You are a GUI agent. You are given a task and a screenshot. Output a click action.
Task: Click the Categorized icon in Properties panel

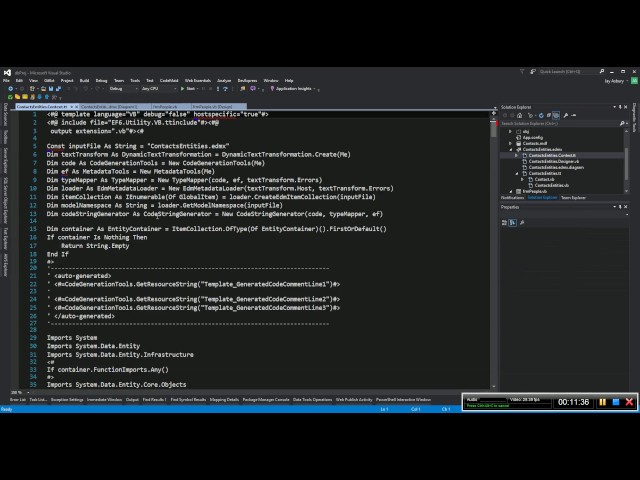point(504,222)
